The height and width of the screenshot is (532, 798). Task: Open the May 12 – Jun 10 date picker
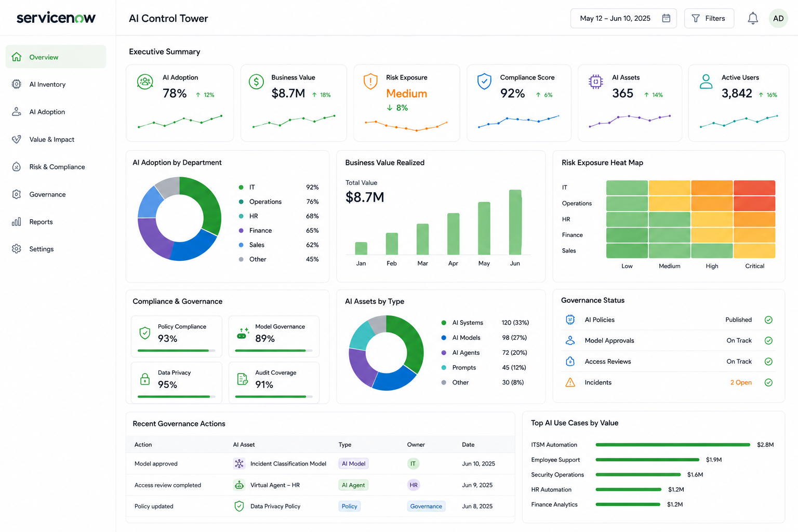(623, 18)
